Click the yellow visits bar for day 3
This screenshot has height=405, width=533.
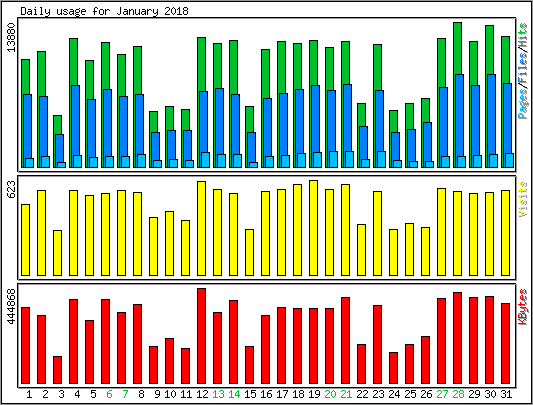57,253
